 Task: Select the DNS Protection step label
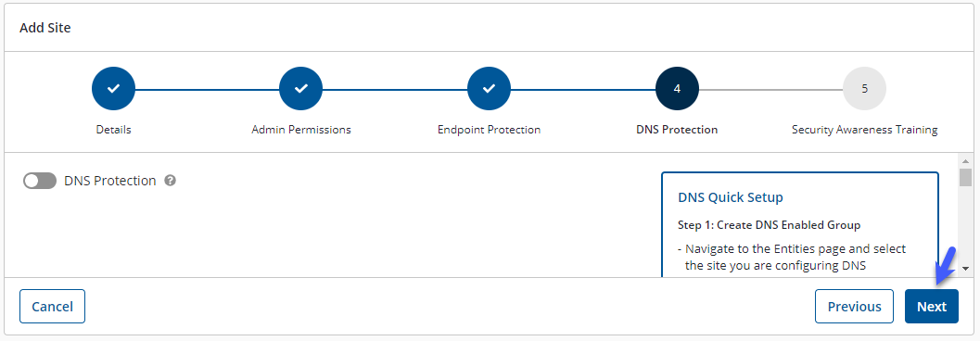click(x=677, y=130)
